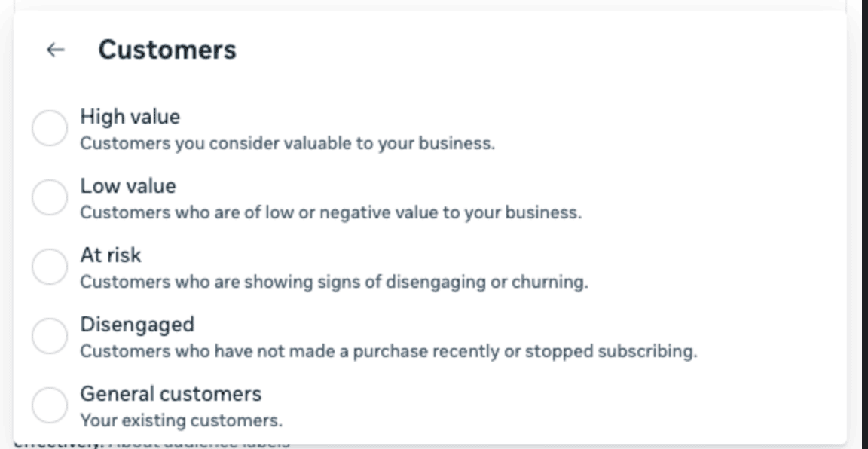Select the High value radio button
Image resolution: width=868 pixels, height=449 pixels.
[50, 128]
